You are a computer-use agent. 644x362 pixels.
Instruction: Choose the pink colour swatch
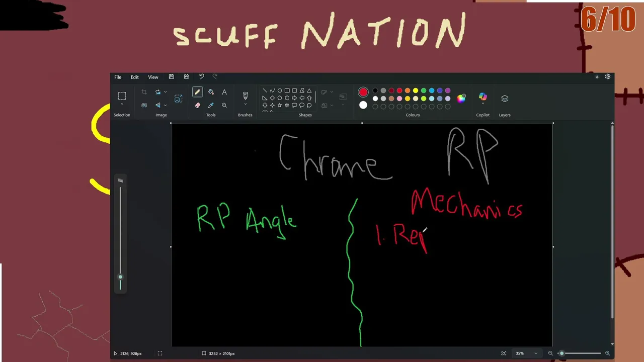click(x=399, y=99)
